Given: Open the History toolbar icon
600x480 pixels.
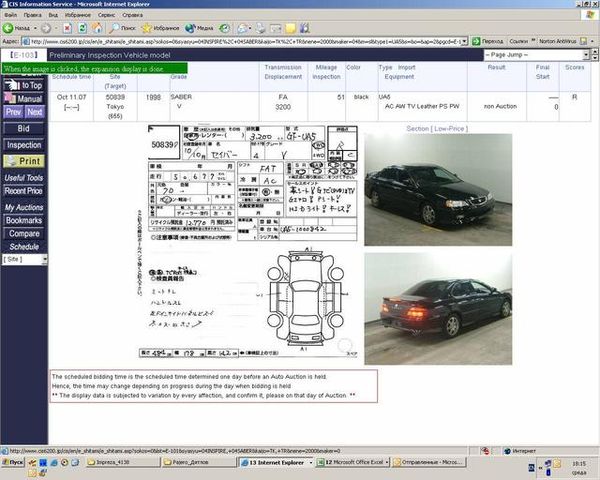Looking at the screenshot, I should click(225, 28).
